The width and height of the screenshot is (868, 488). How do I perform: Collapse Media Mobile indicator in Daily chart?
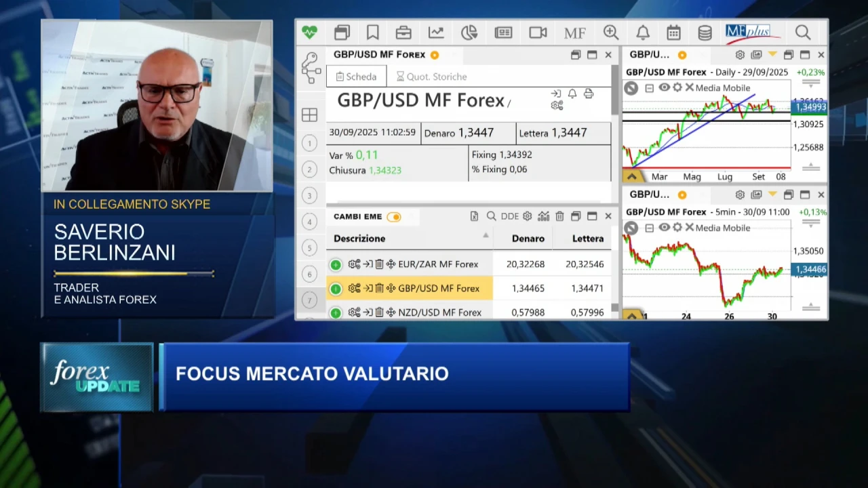pos(650,88)
